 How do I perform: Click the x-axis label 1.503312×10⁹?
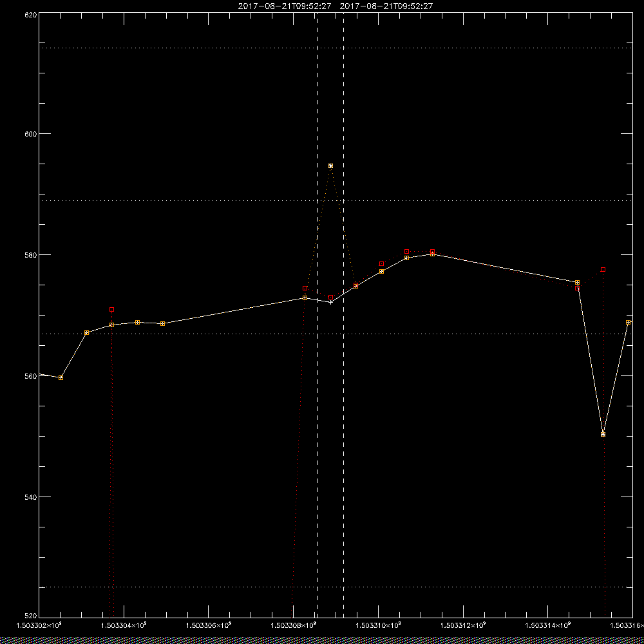463,625
